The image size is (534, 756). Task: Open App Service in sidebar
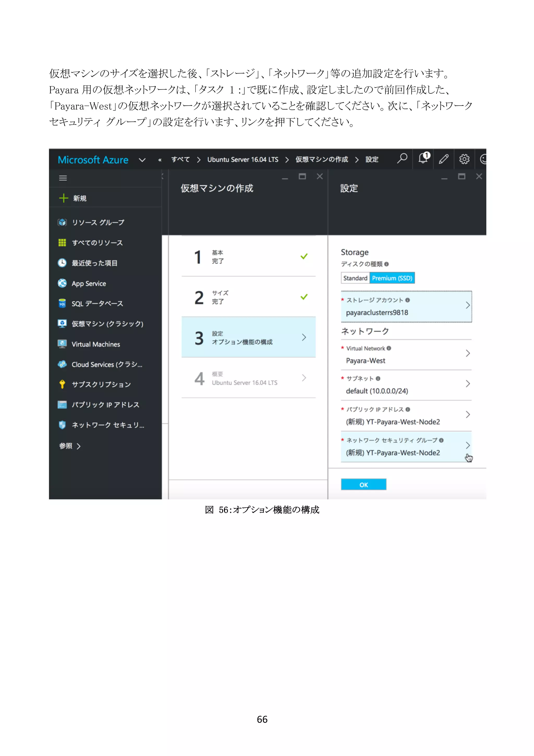(88, 284)
